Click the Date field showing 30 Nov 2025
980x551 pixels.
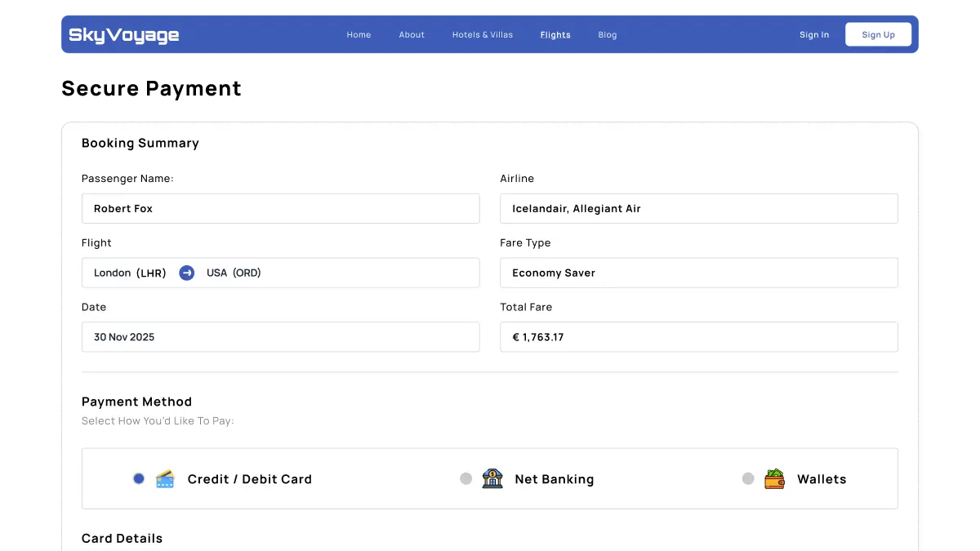(x=280, y=337)
